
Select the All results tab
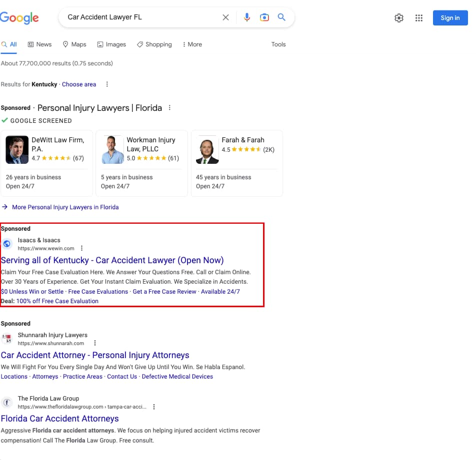point(9,44)
